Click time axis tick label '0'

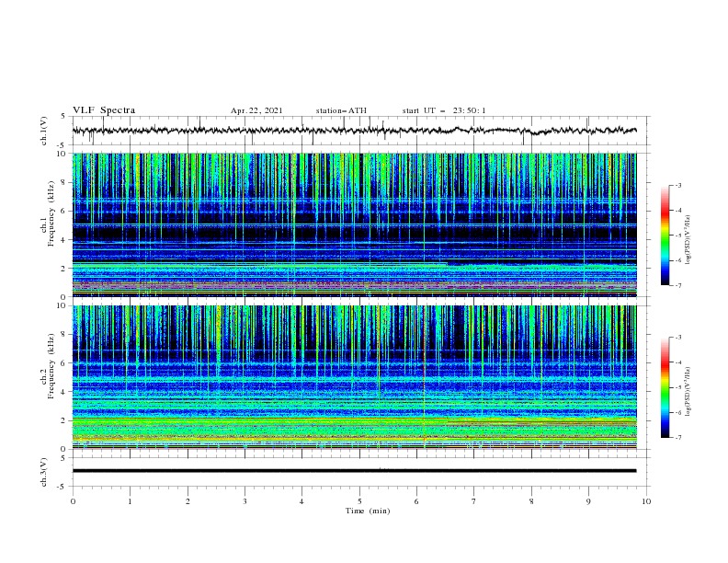pyautogui.click(x=73, y=501)
